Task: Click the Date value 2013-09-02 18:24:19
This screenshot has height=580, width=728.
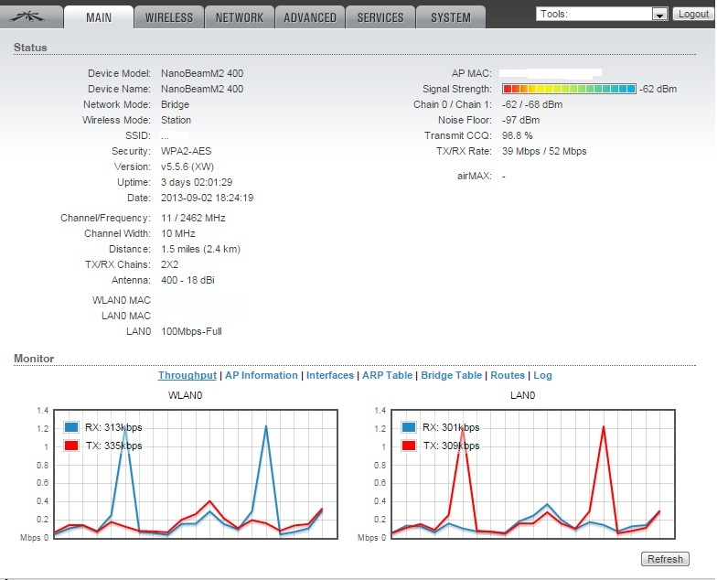Action: click(x=207, y=198)
